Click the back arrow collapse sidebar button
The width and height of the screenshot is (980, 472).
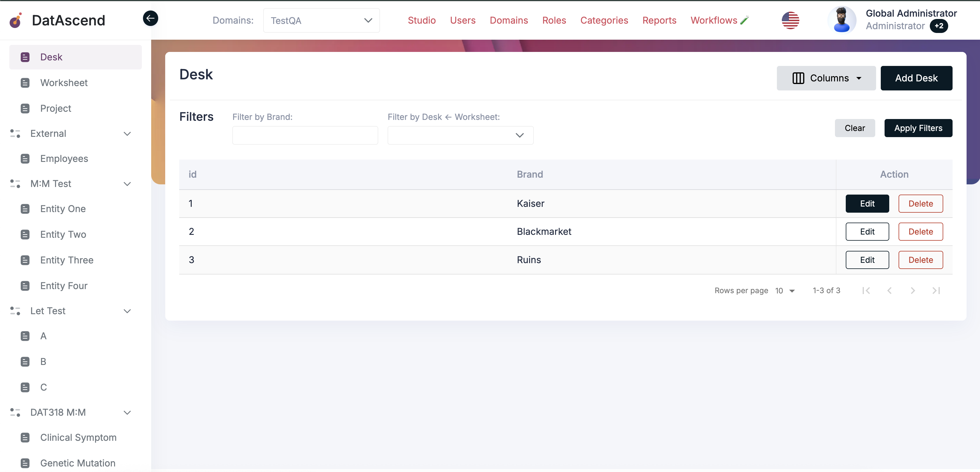point(150,18)
